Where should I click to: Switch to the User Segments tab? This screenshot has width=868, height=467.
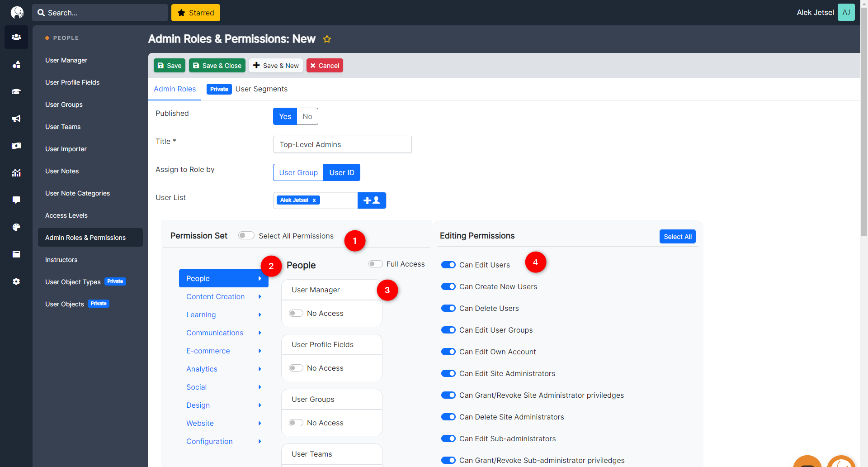[x=261, y=89]
